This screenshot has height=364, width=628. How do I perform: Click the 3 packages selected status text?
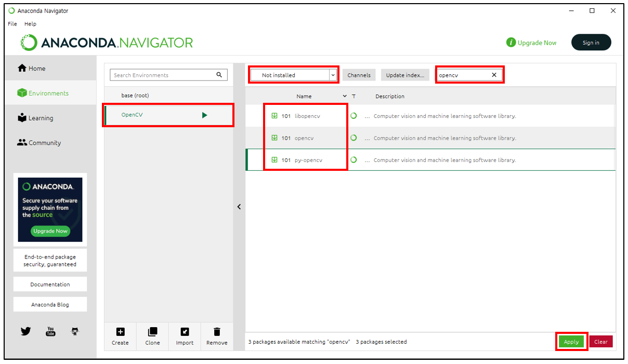pos(381,342)
